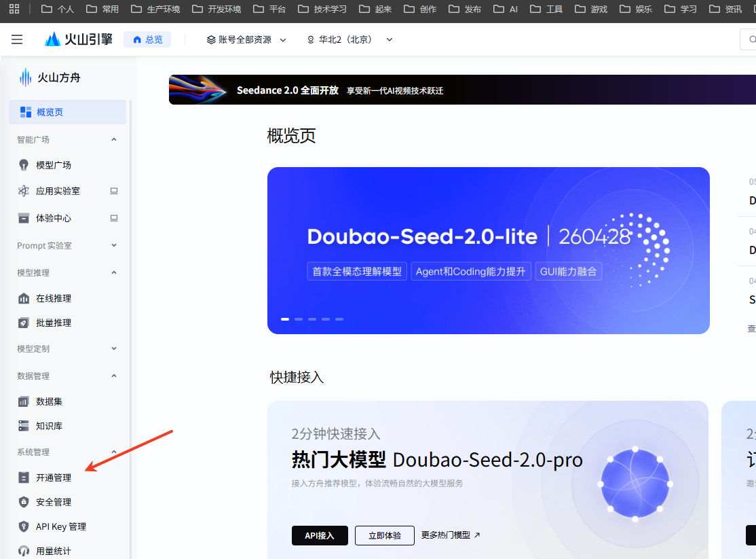Expand the 模型定制 section

tap(114, 348)
